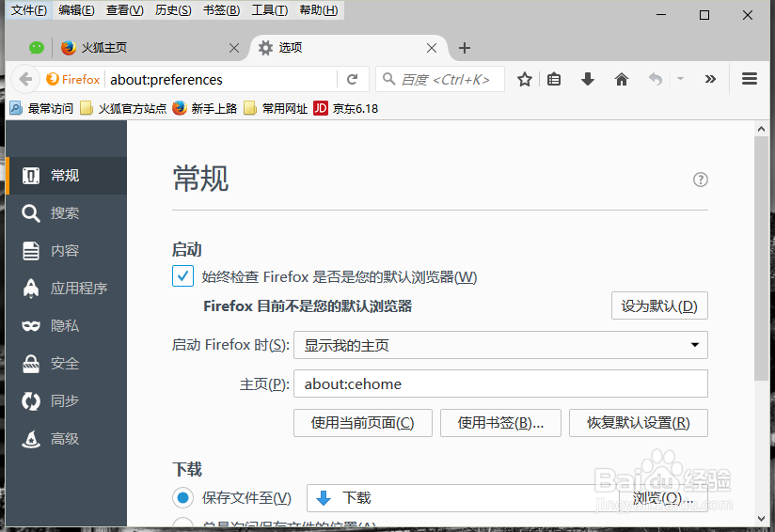Open the 搜索 settings panel
The image size is (775, 532).
[x=66, y=213]
